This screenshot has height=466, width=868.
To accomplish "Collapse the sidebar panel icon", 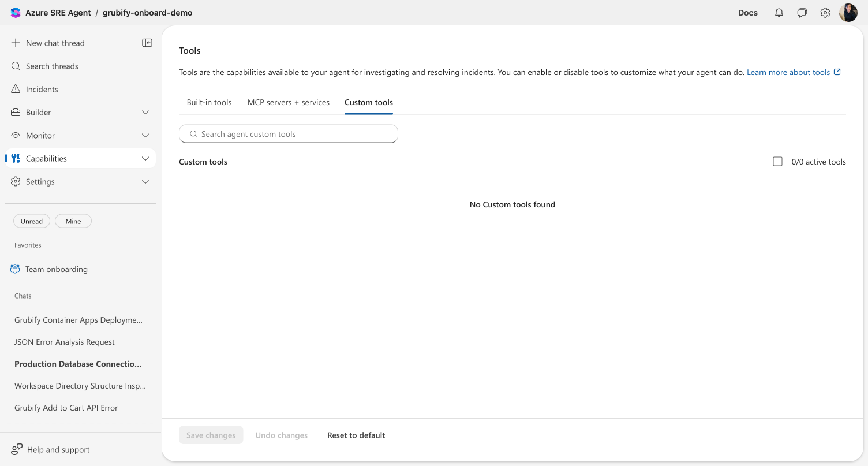I will pyautogui.click(x=147, y=43).
